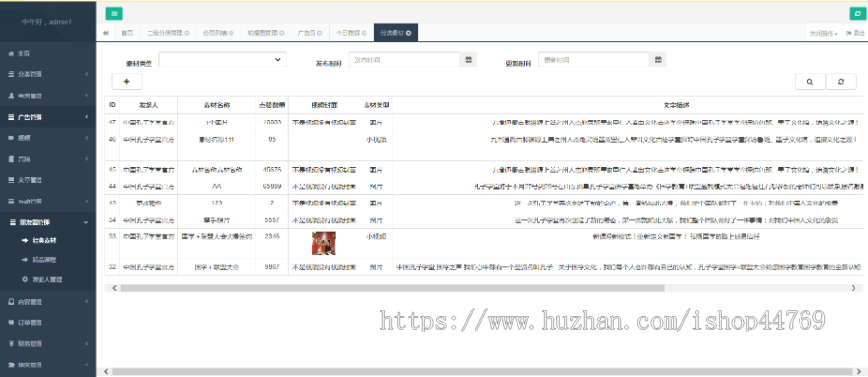This screenshot has height=377, width=868.
Task: Click the table refresh button beside search
Action: (x=841, y=81)
